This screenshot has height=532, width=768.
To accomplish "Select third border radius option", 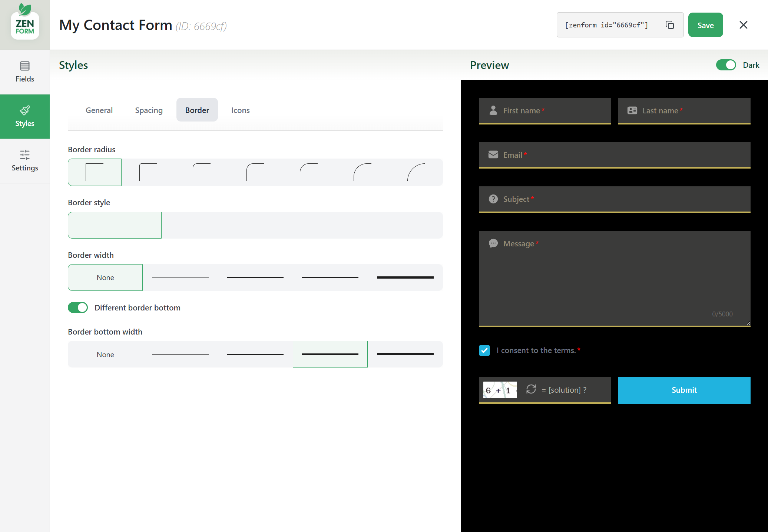I will 202,172.
